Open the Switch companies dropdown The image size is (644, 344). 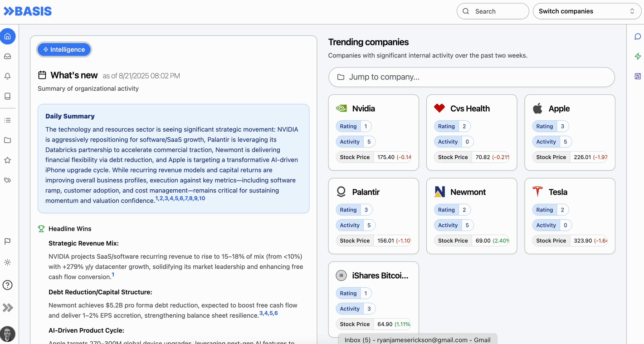586,11
